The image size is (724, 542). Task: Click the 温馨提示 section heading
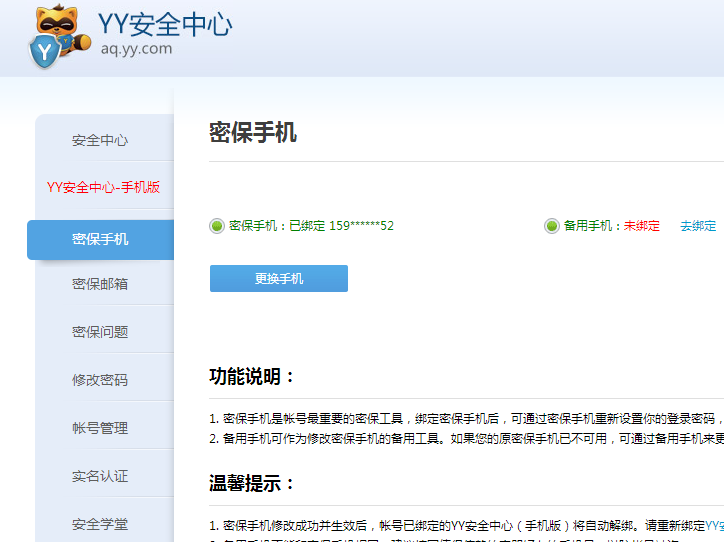(251, 483)
